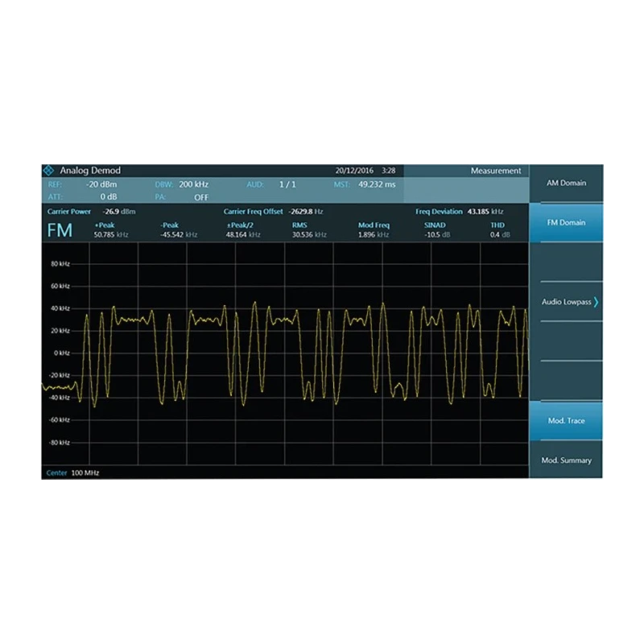Image resolution: width=644 pixels, height=644 pixels.
Task: Select the ATT value 0 dB
Action: [x=109, y=196]
